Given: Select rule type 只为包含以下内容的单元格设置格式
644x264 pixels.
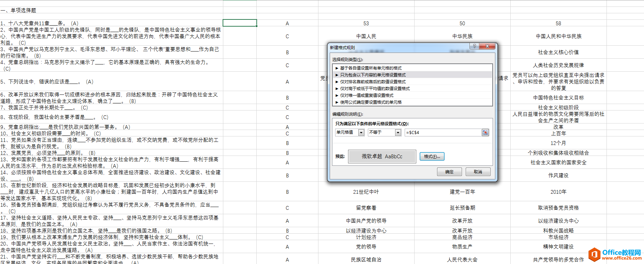Looking at the screenshot, I should coord(413,75).
